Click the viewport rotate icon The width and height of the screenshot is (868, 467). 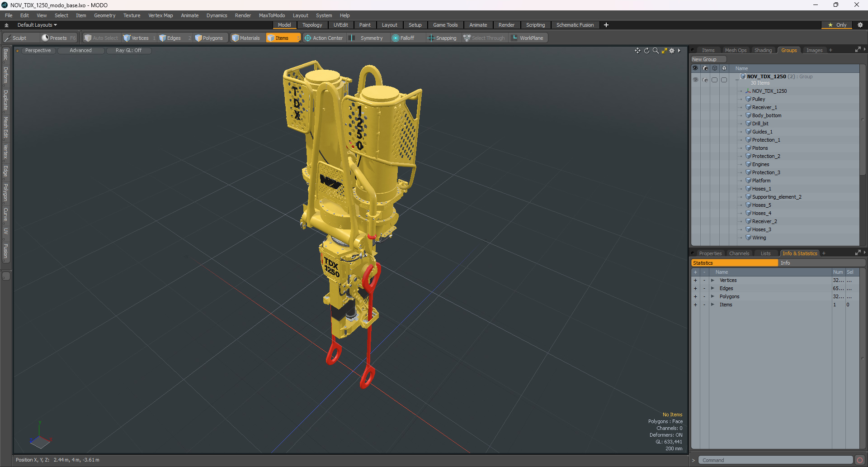point(646,51)
